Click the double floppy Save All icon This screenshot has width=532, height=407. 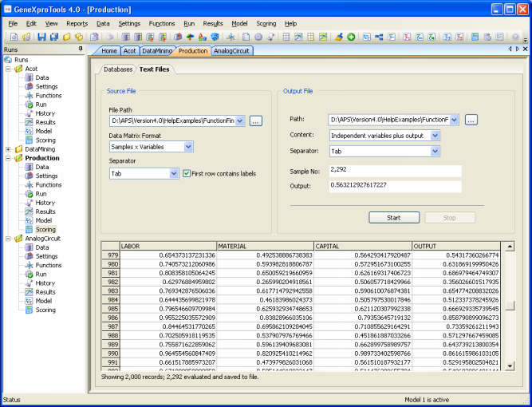click(x=54, y=37)
